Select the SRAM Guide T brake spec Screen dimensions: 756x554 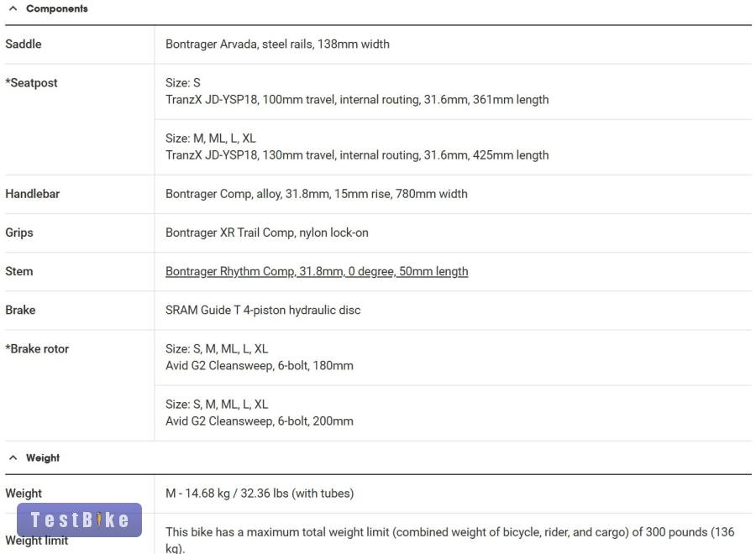pyautogui.click(x=262, y=310)
